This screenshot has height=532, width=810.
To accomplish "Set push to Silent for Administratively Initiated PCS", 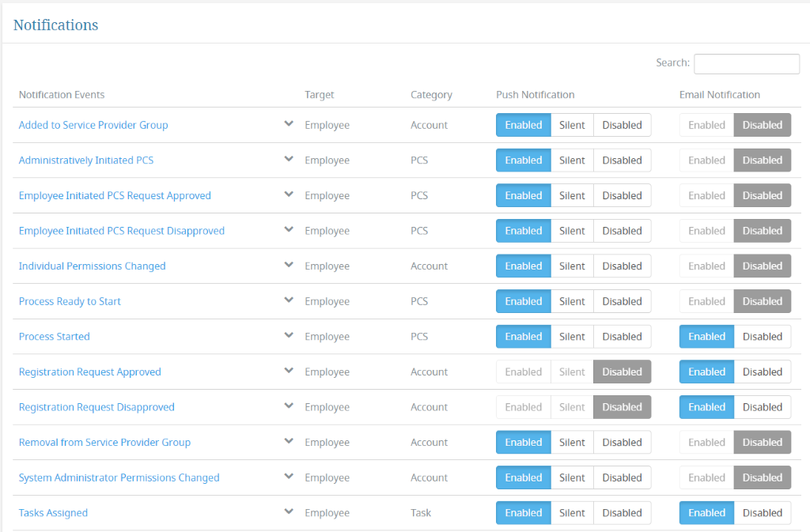I will (572, 160).
